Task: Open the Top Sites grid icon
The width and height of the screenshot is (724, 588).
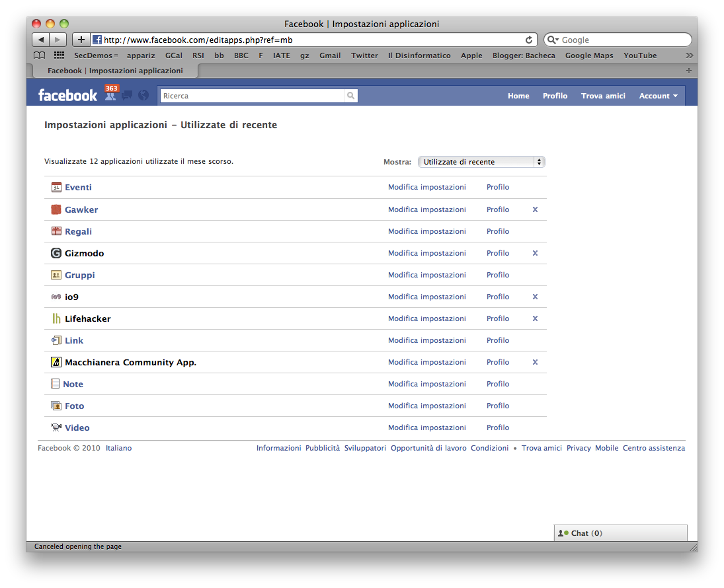Action: [59, 55]
